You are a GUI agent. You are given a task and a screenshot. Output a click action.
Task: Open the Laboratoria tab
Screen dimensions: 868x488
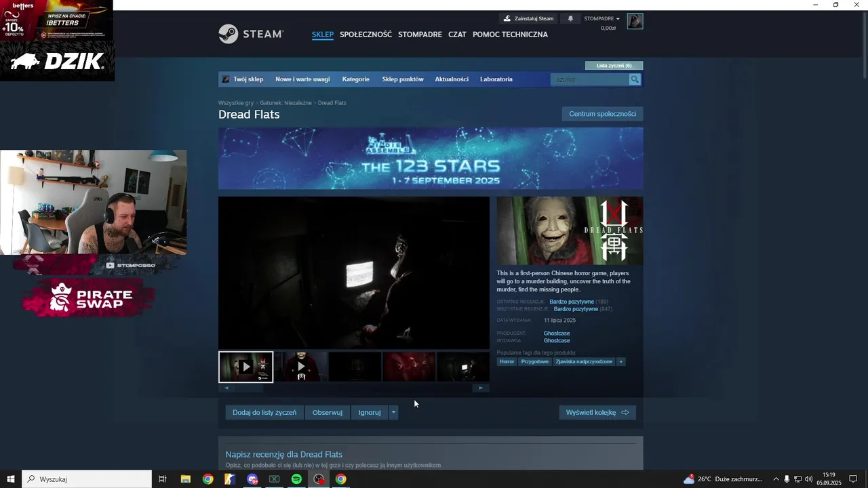[496, 79]
